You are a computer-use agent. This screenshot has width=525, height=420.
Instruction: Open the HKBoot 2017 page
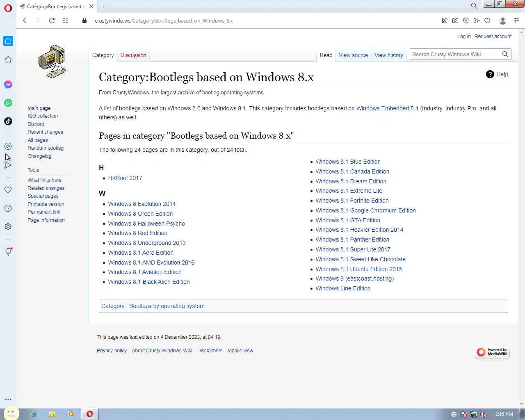pos(125,178)
